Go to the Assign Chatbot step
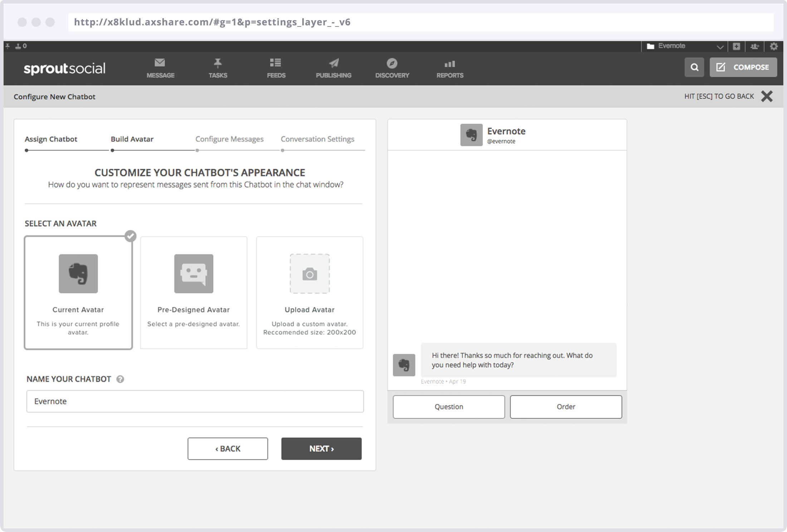This screenshot has height=532, width=787. click(x=51, y=139)
